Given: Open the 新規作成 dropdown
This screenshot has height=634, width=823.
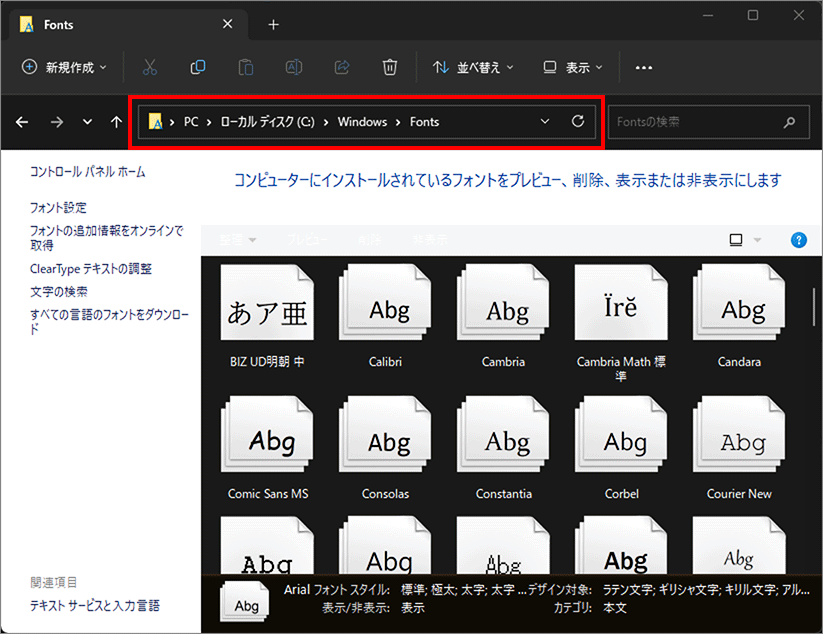Looking at the screenshot, I should (x=64, y=67).
